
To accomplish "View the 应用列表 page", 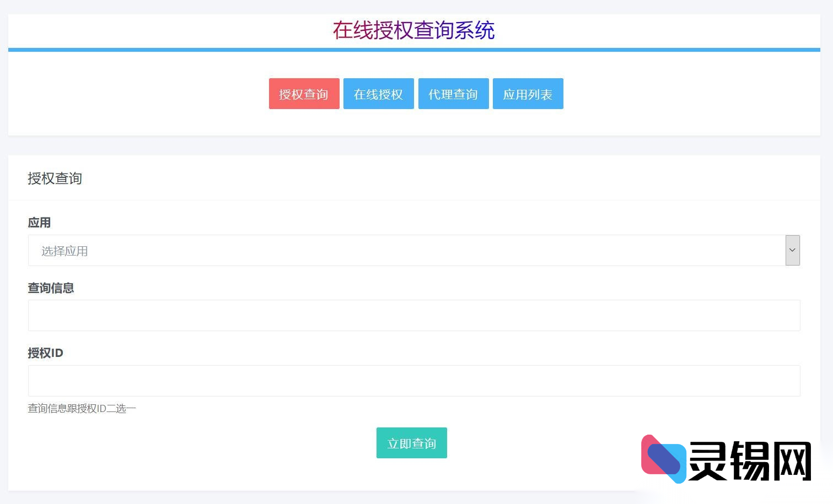I will tap(528, 94).
